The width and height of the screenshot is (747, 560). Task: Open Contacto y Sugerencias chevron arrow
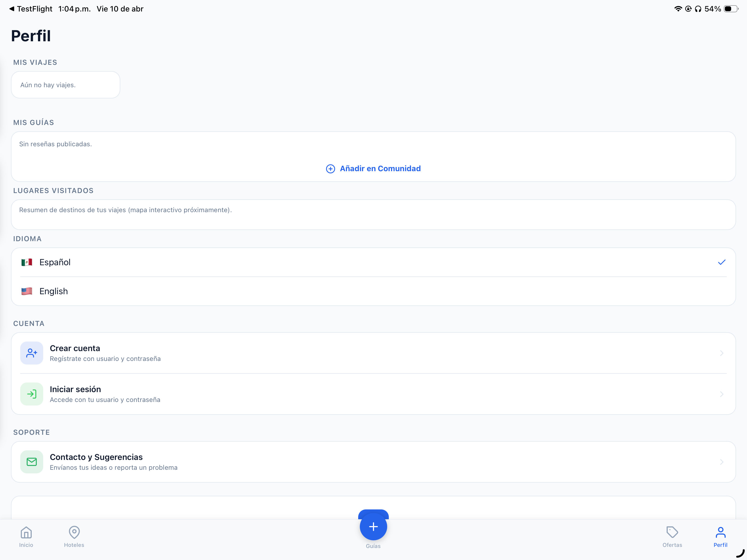tap(721, 462)
